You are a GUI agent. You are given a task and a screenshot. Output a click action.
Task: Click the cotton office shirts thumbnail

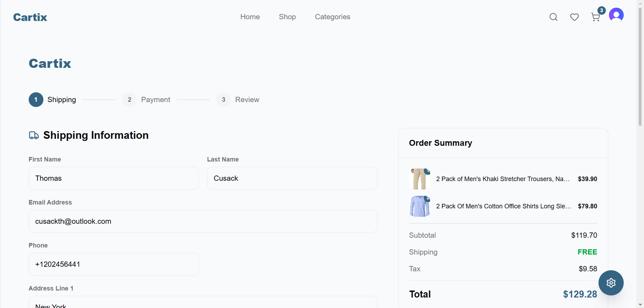(x=420, y=206)
